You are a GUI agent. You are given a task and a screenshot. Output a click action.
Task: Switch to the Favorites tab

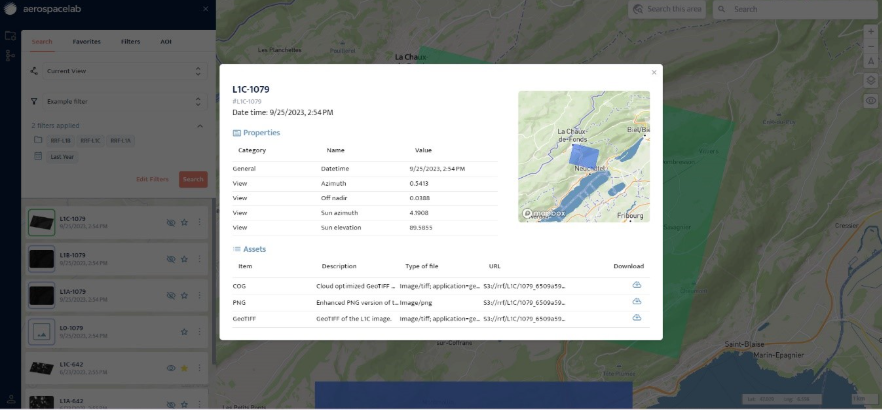point(86,42)
